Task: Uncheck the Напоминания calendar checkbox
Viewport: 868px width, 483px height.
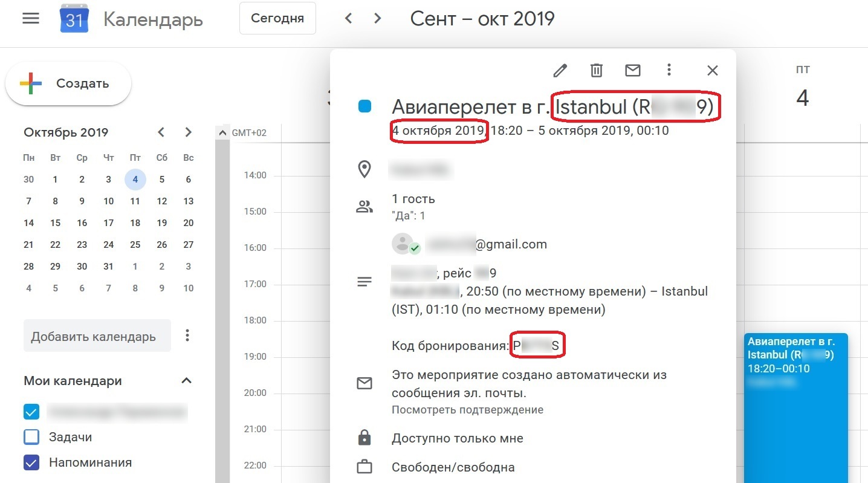Action: pyautogui.click(x=31, y=462)
